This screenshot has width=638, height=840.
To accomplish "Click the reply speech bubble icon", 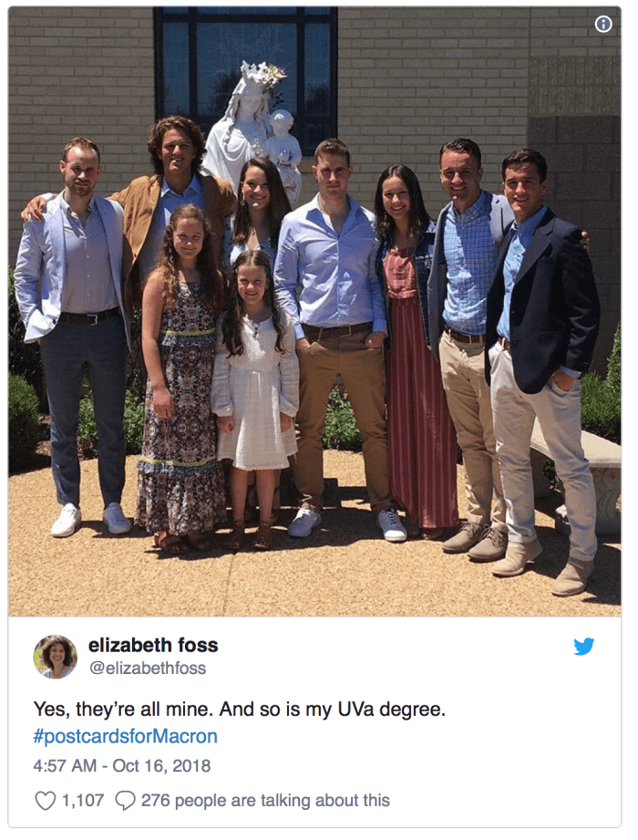I will [x=125, y=801].
